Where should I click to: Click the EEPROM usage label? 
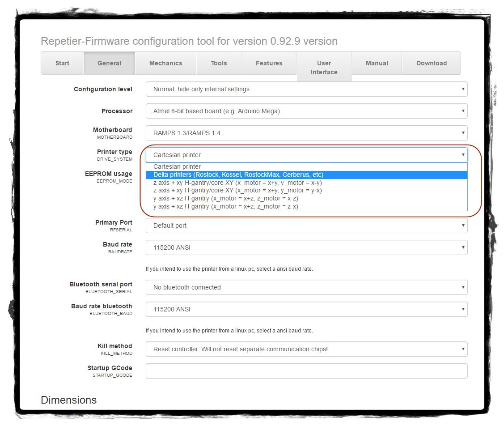[109, 174]
